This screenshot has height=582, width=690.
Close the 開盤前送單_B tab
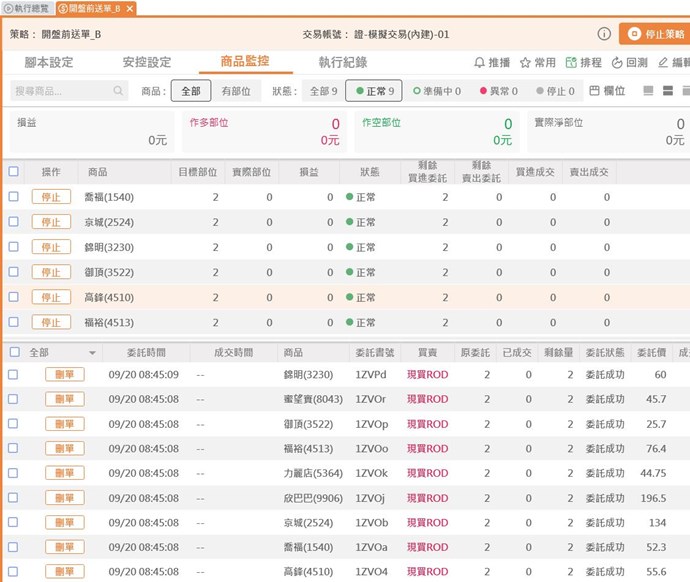[129, 8]
